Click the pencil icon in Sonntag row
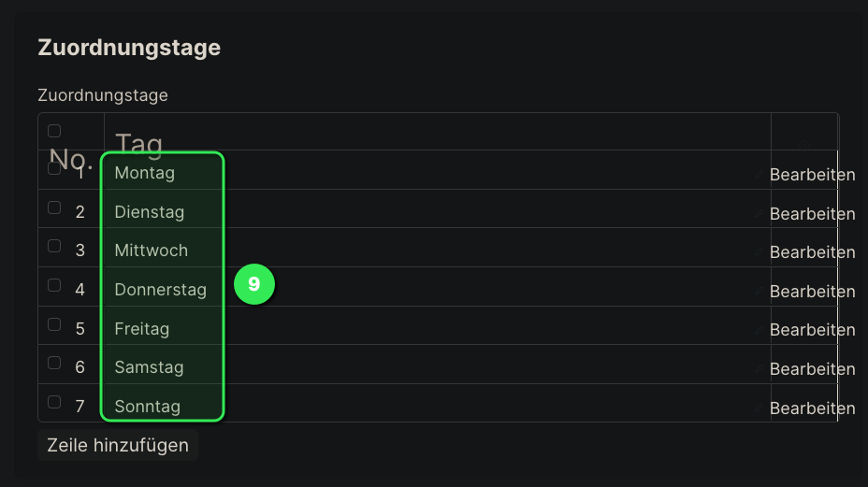Viewport: 868px width, 487px height. [x=759, y=408]
